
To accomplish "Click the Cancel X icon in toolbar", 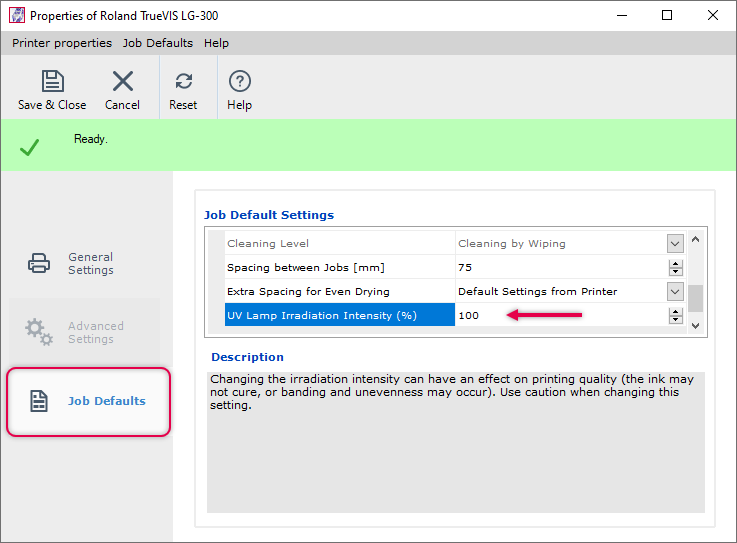I will (x=123, y=81).
